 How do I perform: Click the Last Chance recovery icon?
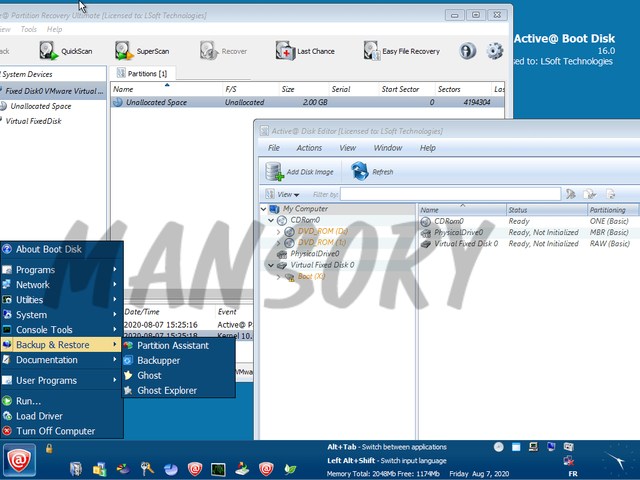pyautogui.click(x=305, y=51)
